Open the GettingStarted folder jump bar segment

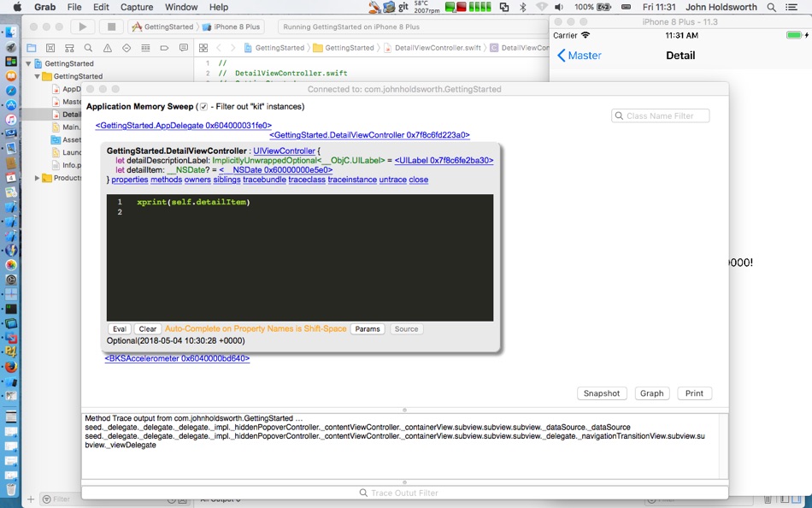(344, 48)
